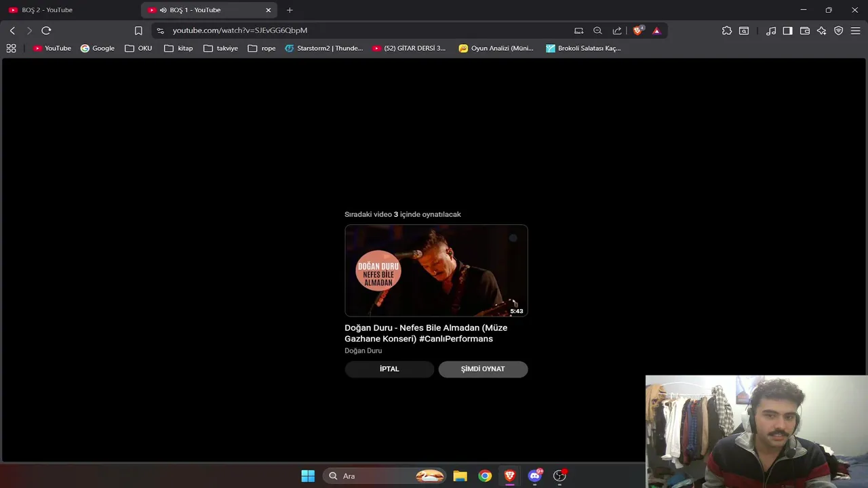Expand the rope bookmark folder
Screen dimensions: 868x488
(x=262, y=48)
